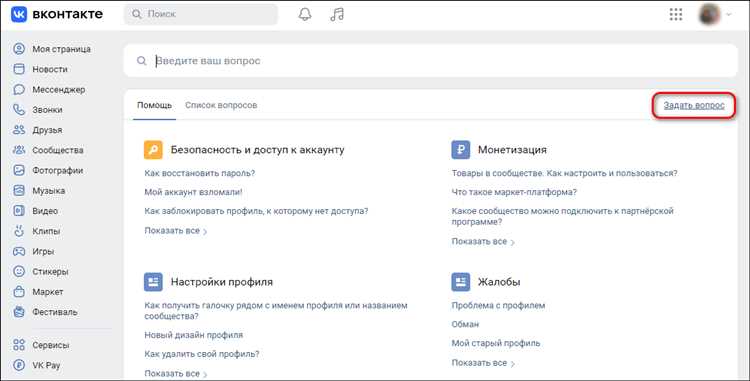Open 'Какое сообщество можно подключить' partner program link
Image resolution: width=750 pixels, height=381 pixels.
click(x=562, y=216)
